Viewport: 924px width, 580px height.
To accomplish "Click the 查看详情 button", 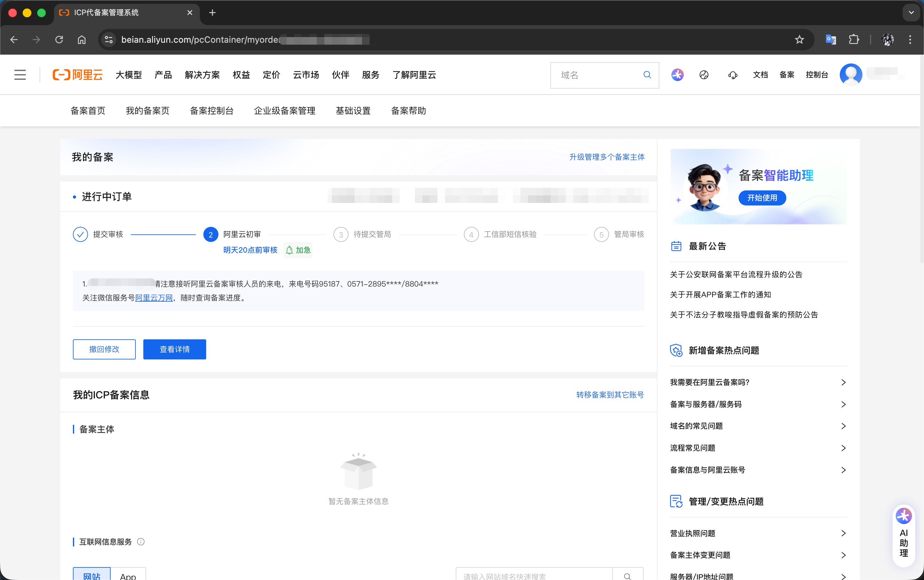I will (175, 349).
